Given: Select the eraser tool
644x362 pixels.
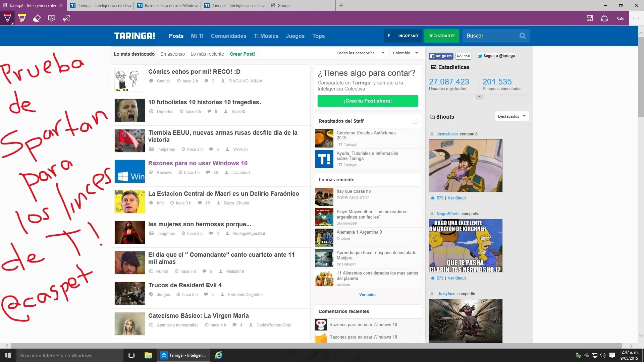Looking at the screenshot, I should click(x=37, y=18).
